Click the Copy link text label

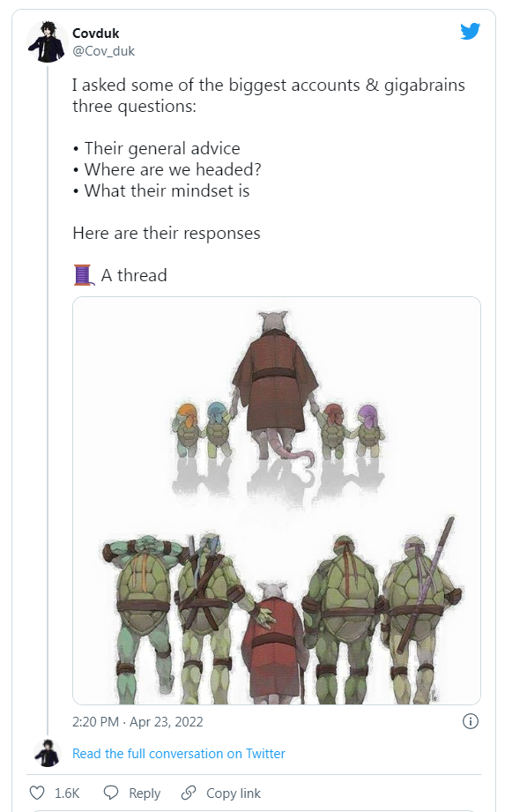tap(234, 793)
